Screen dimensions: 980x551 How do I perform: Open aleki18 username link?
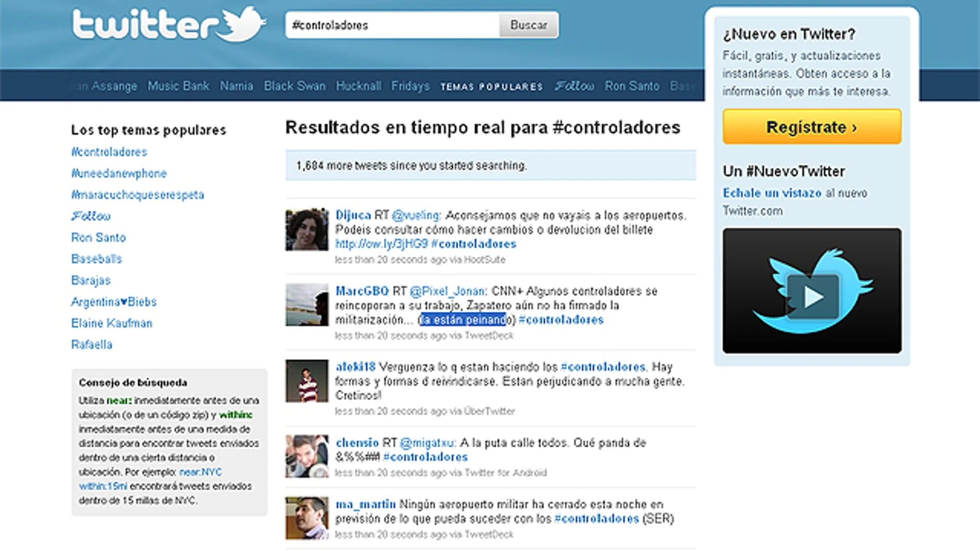point(355,367)
